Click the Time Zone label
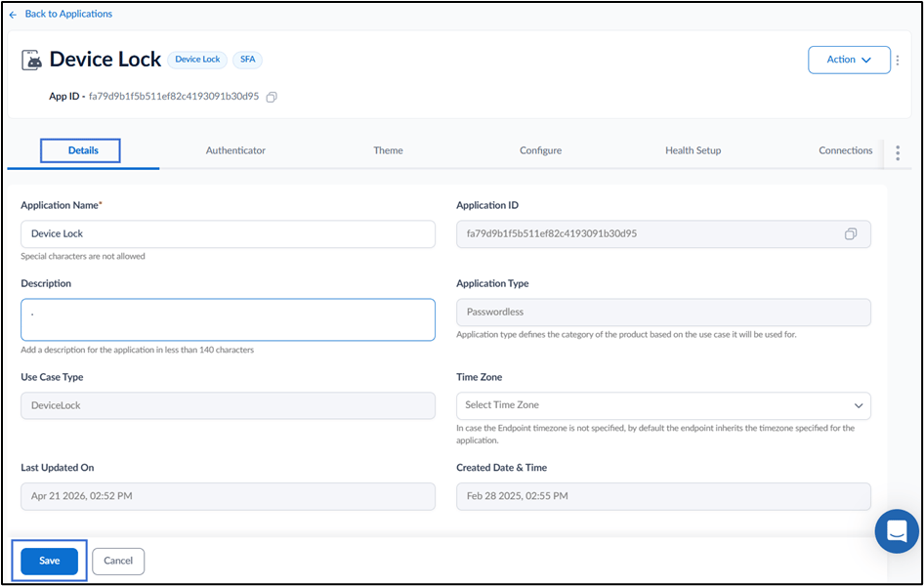Image resolution: width=924 pixels, height=586 pixels. tap(479, 377)
